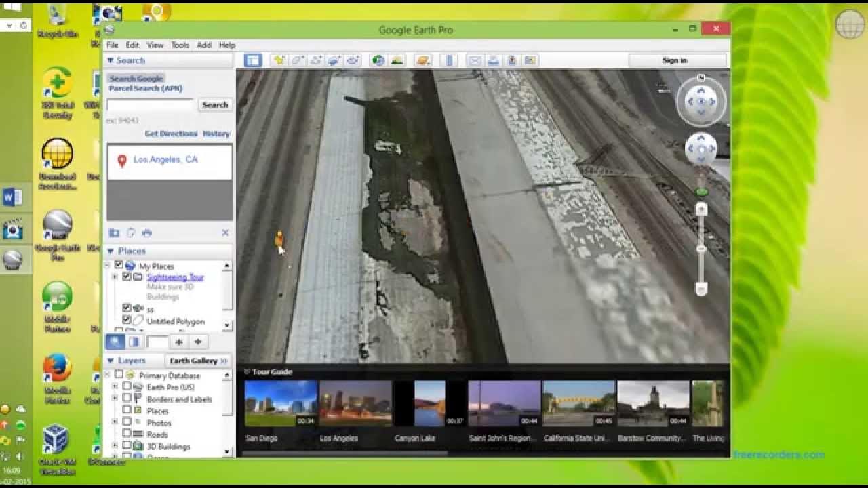Uncheck the Untitled Polygon checkbox
Screen dimensions: 868x488
coord(126,321)
